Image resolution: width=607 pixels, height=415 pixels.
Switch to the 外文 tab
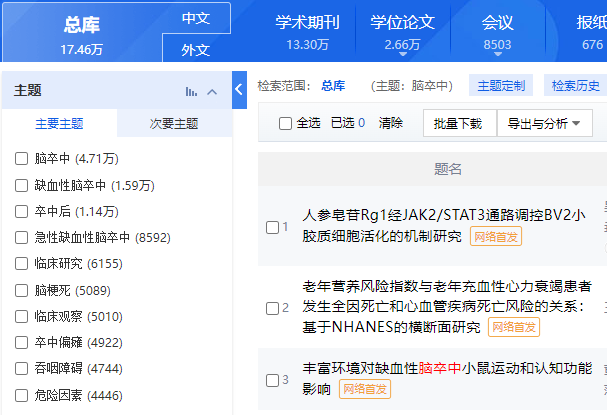(196, 50)
